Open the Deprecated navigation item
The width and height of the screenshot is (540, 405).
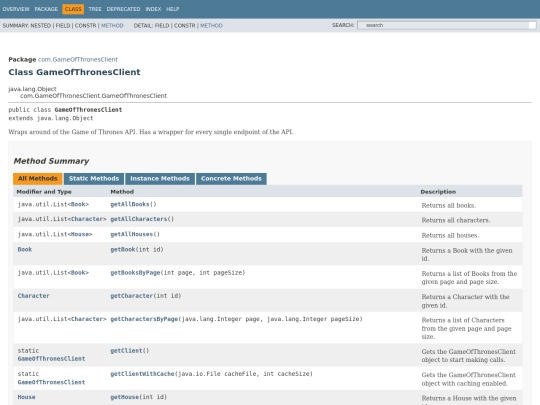click(123, 9)
